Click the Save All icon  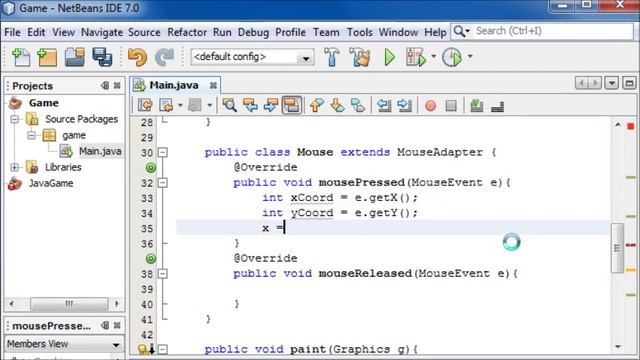pos(102,57)
